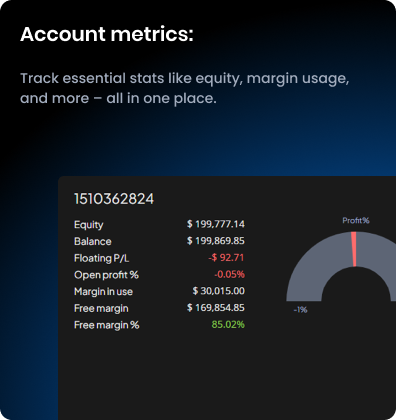Image resolution: width=396 pixels, height=420 pixels.
Task: Select the equity value $ 199,777.14
Action: coord(216,224)
